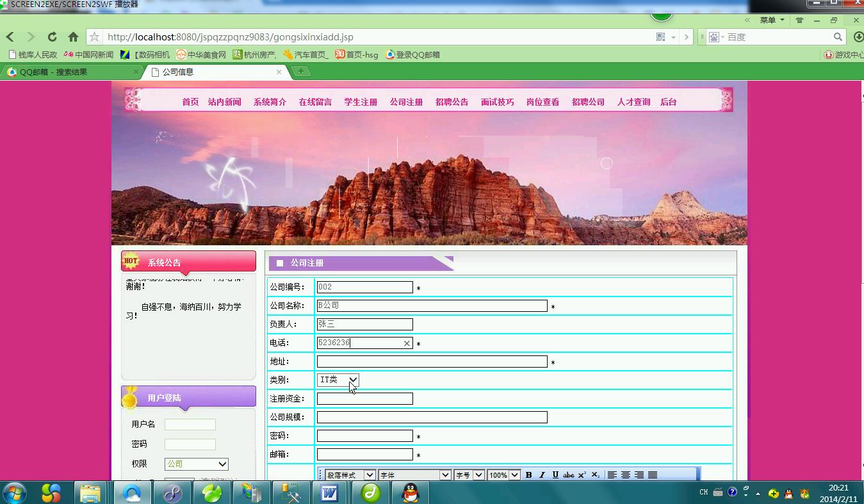Open the QR code icon in the address bar
The image size is (864, 504).
[660, 37]
